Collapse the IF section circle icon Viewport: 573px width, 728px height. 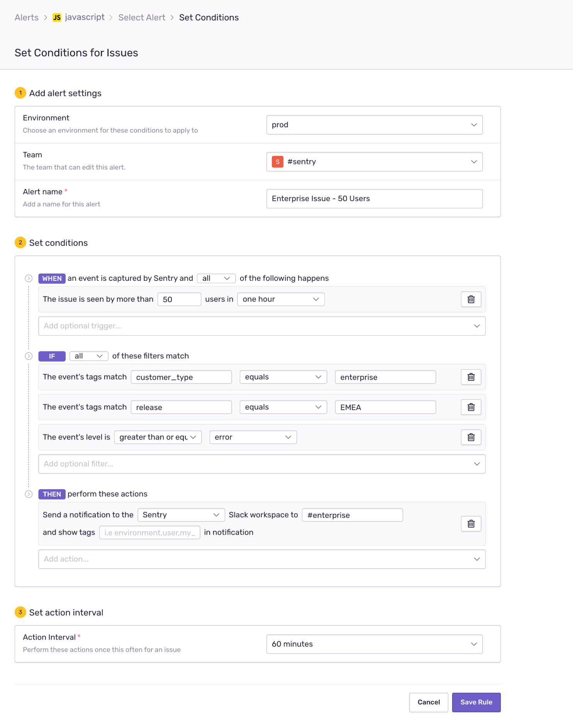[29, 356]
